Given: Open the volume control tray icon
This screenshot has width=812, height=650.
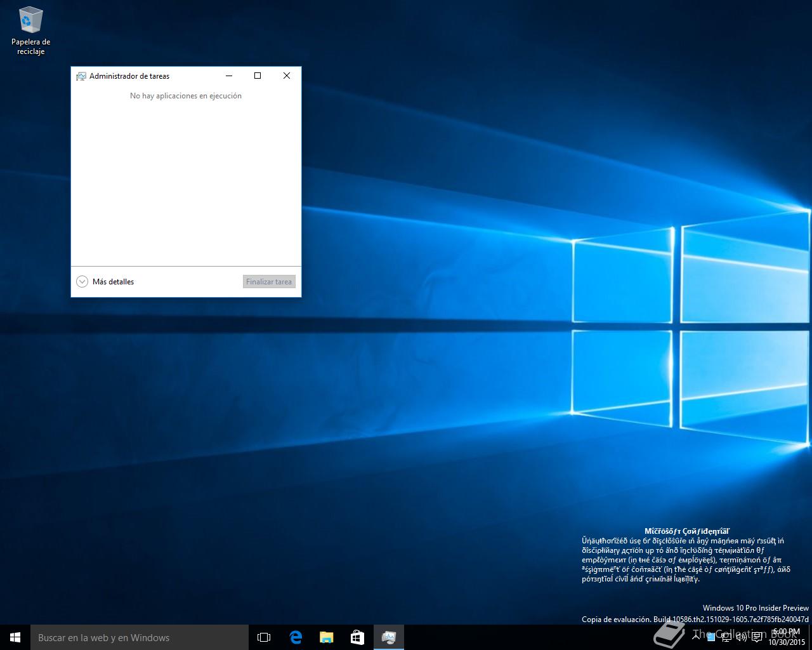Looking at the screenshot, I should point(741,637).
